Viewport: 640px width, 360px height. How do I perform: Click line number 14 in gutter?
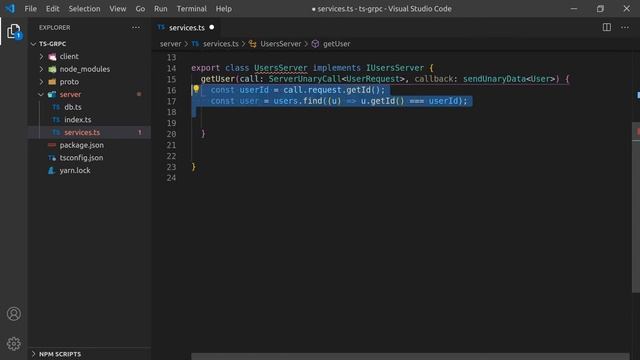coord(171,68)
